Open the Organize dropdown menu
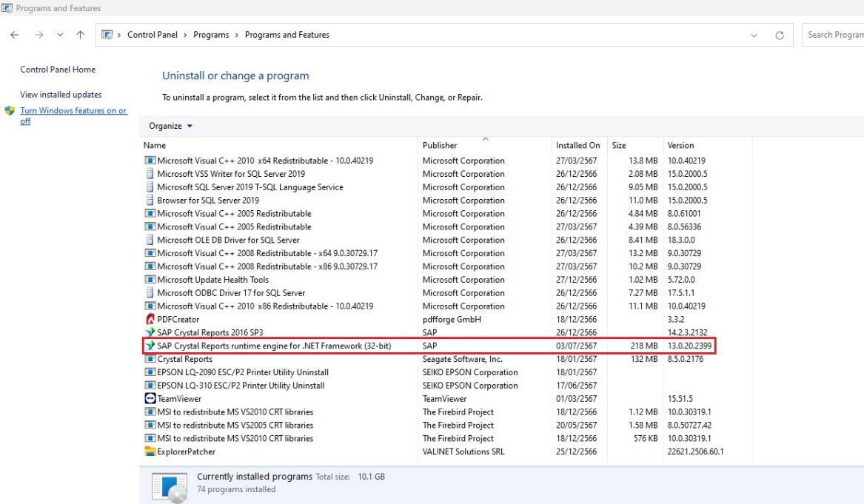 [171, 126]
